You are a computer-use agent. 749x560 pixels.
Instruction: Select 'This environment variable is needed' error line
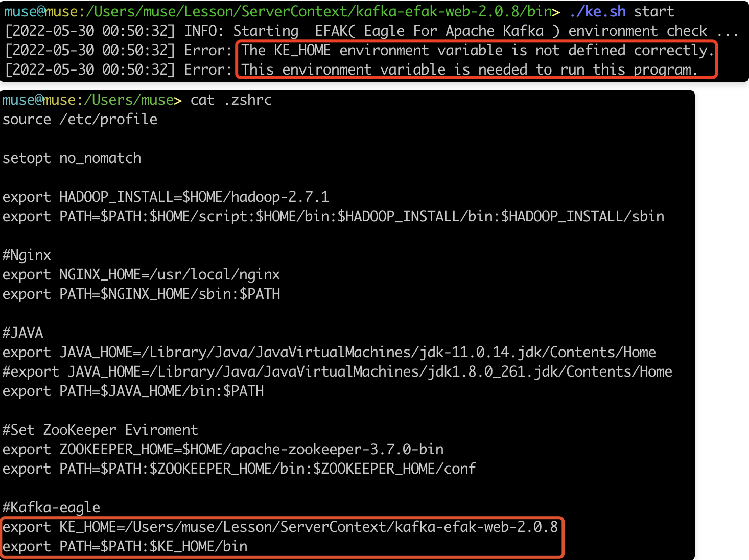click(470, 69)
